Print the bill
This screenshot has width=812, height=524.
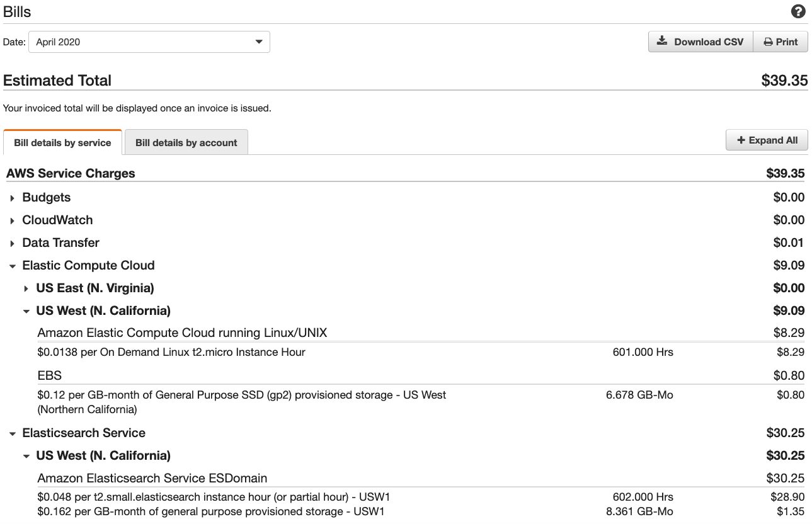tap(781, 42)
